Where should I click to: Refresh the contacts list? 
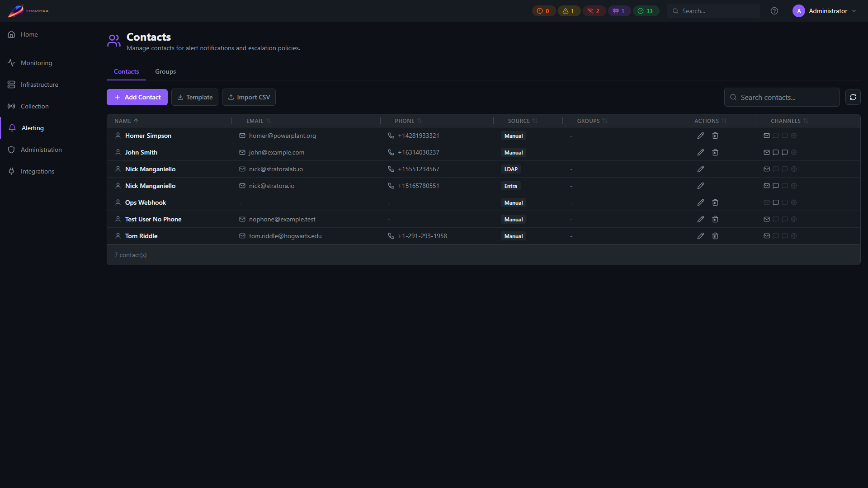click(853, 97)
